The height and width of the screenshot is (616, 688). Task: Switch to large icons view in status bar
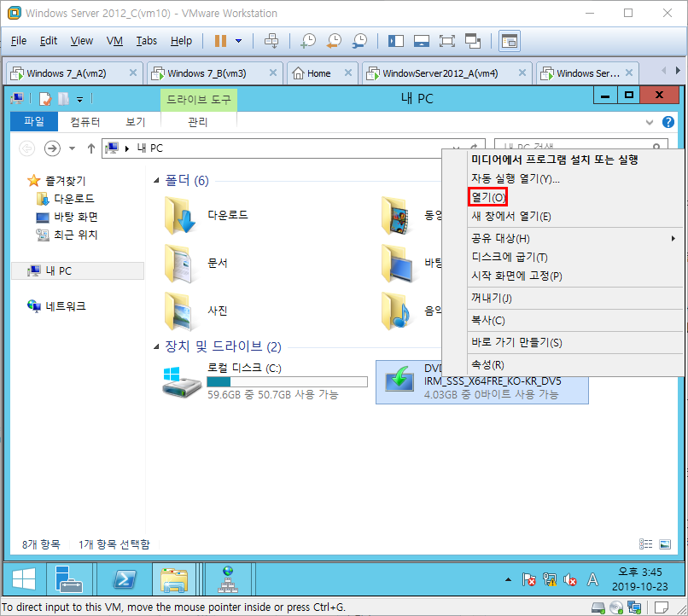point(665,544)
